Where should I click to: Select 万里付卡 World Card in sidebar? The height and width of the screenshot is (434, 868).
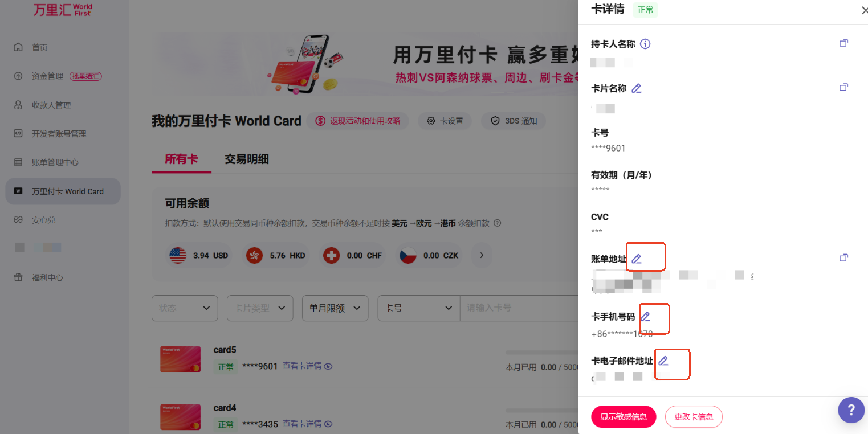[63, 191]
